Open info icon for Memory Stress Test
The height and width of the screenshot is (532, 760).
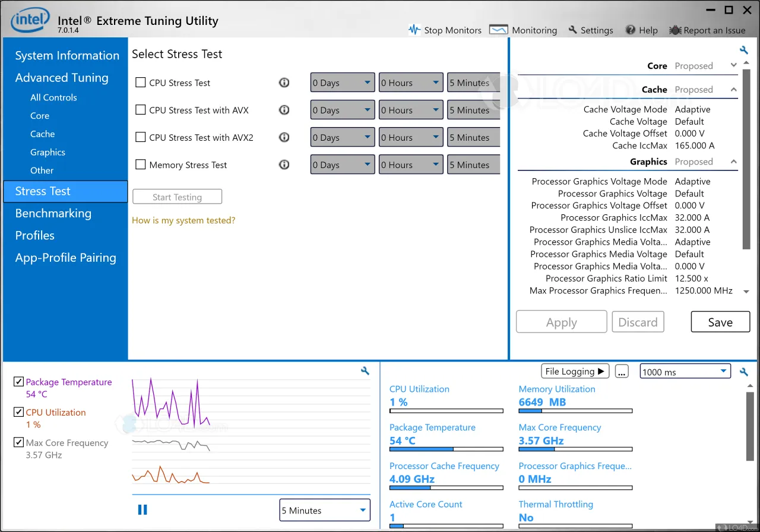pos(284,164)
